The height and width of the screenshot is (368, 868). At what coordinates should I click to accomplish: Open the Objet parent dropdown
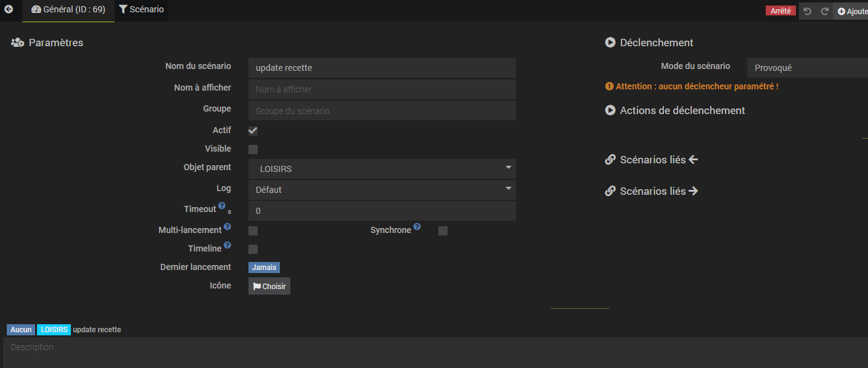pyautogui.click(x=382, y=169)
